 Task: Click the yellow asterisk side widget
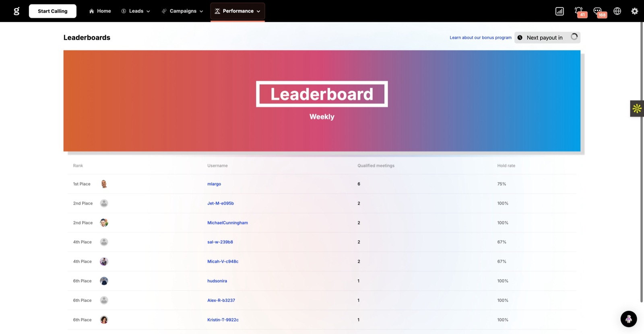pyautogui.click(x=637, y=109)
